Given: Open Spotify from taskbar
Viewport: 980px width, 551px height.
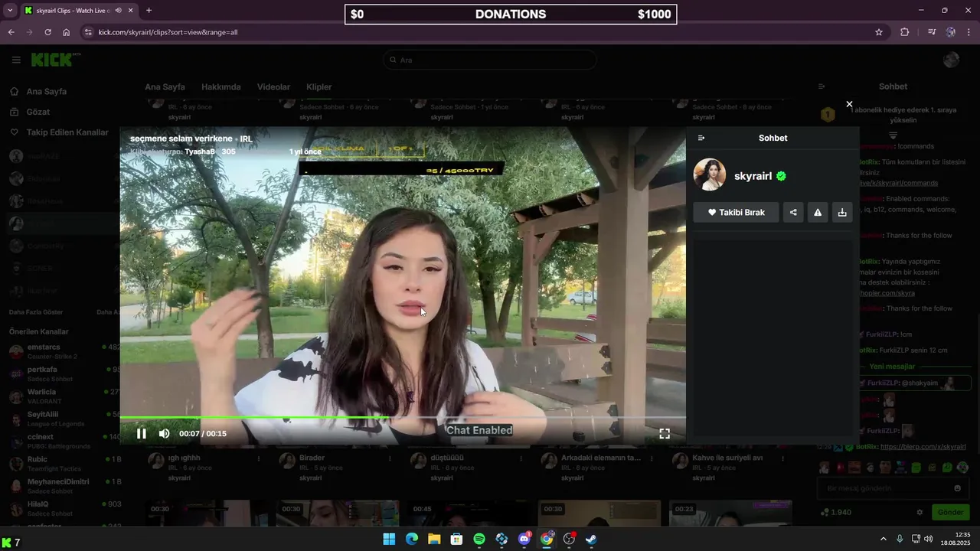Looking at the screenshot, I should pos(479,539).
